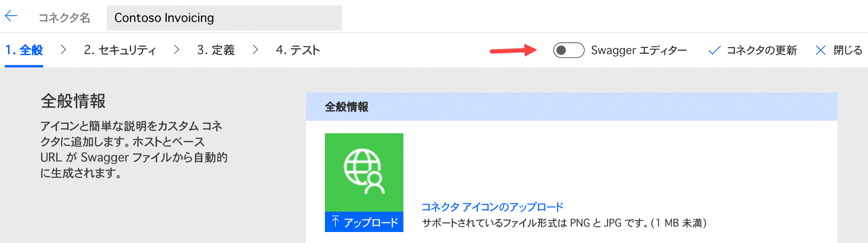Click chevron after 3. 定義 step
The width and height of the screenshot is (868, 243).
click(x=255, y=50)
